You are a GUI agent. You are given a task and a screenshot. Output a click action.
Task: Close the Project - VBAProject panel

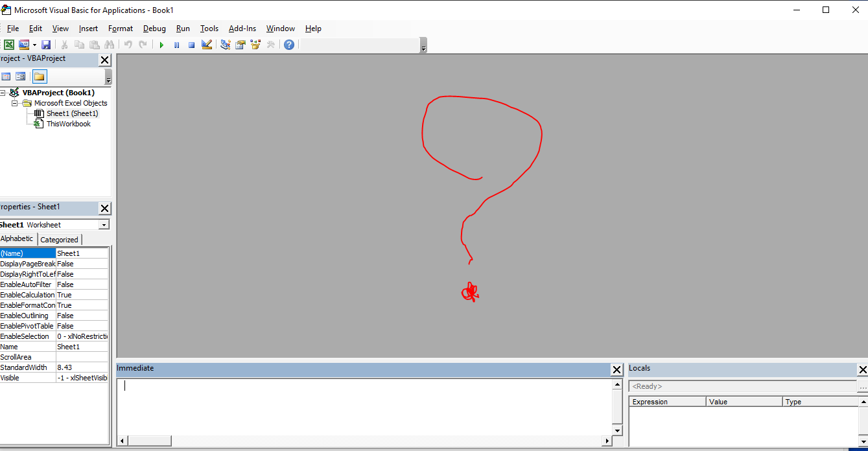(x=104, y=60)
